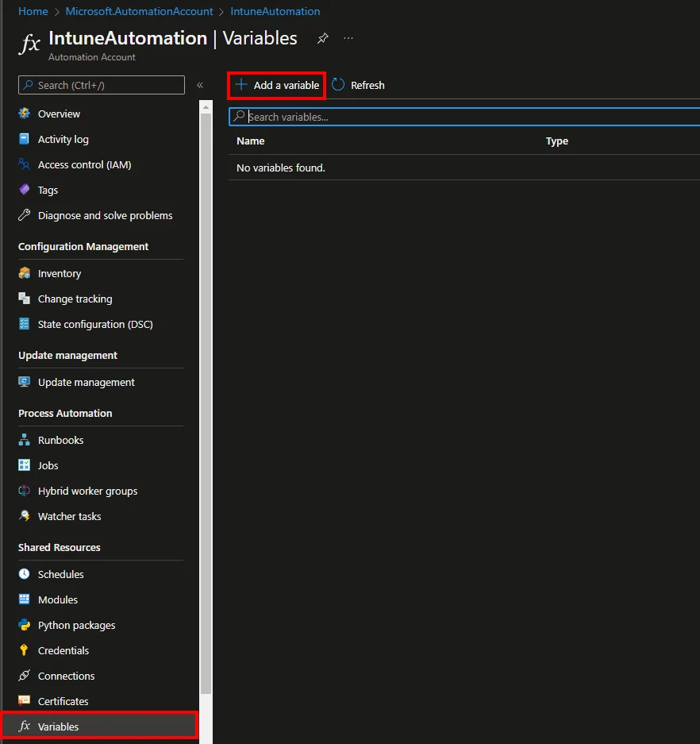Click the Inventory box icon
The image size is (700, 744).
click(24, 273)
